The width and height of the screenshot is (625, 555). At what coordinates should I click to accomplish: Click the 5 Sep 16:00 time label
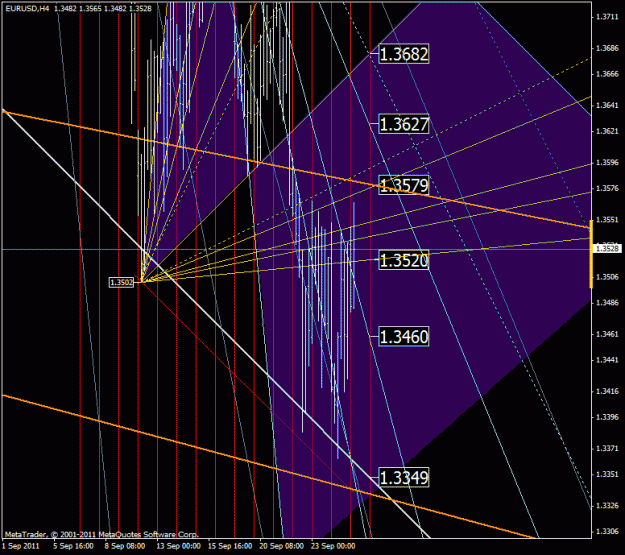click(x=73, y=546)
